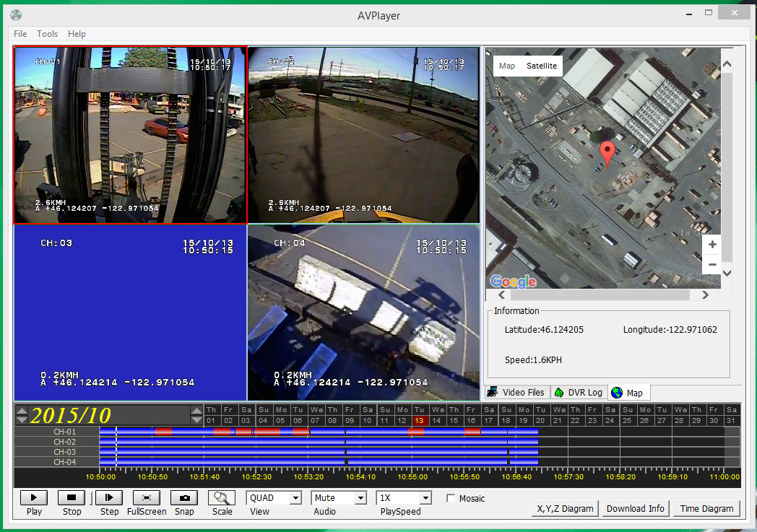Viewport: 757px width, 532px height.
Task: Expand the Mute audio dropdown
Action: [360, 498]
